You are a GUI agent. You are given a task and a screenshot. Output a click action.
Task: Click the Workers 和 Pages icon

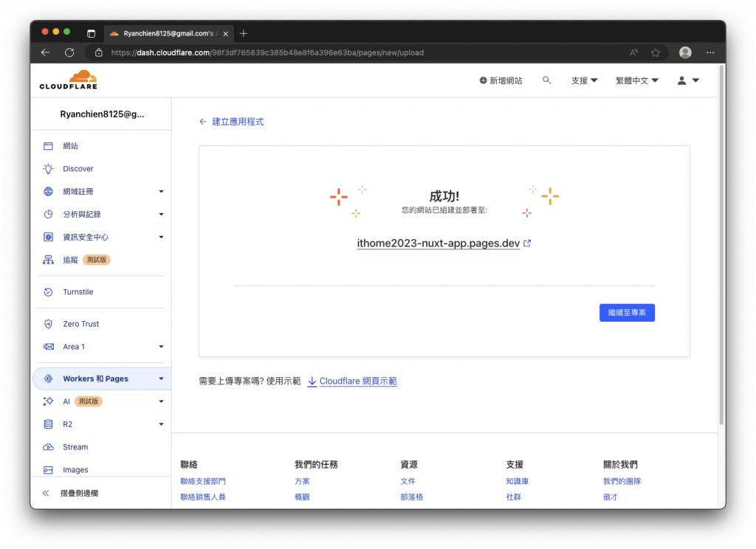pyautogui.click(x=48, y=379)
